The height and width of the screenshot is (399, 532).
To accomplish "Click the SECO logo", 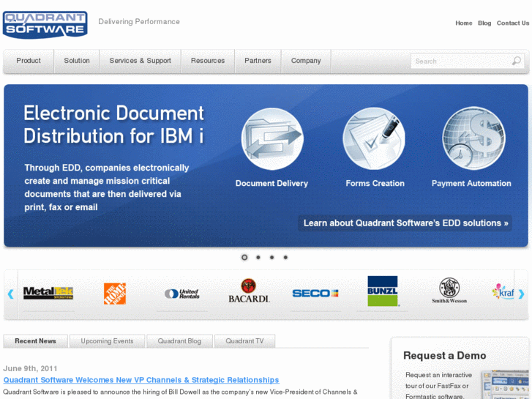I will pyautogui.click(x=315, y=293).
